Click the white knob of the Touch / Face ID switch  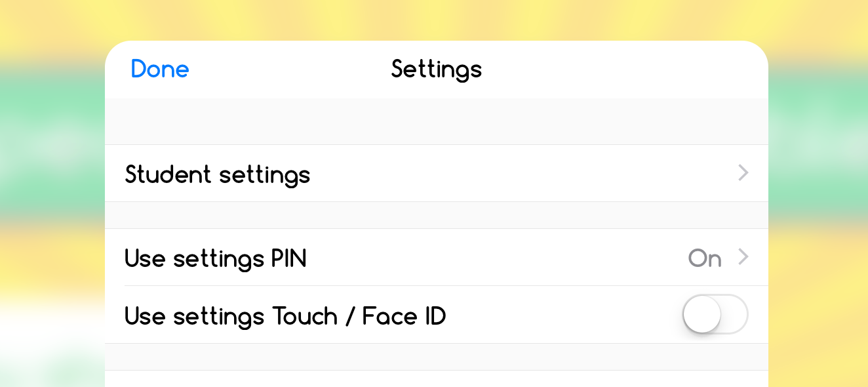(702, 314)
